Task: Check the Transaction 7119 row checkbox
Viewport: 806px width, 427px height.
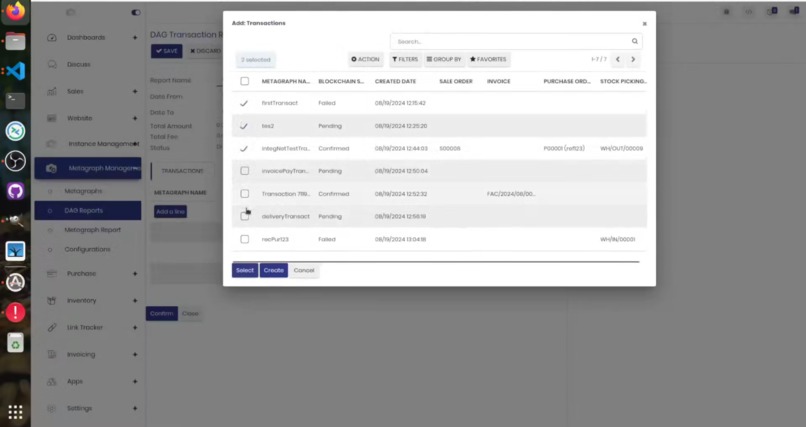Action: click(245, 194)
